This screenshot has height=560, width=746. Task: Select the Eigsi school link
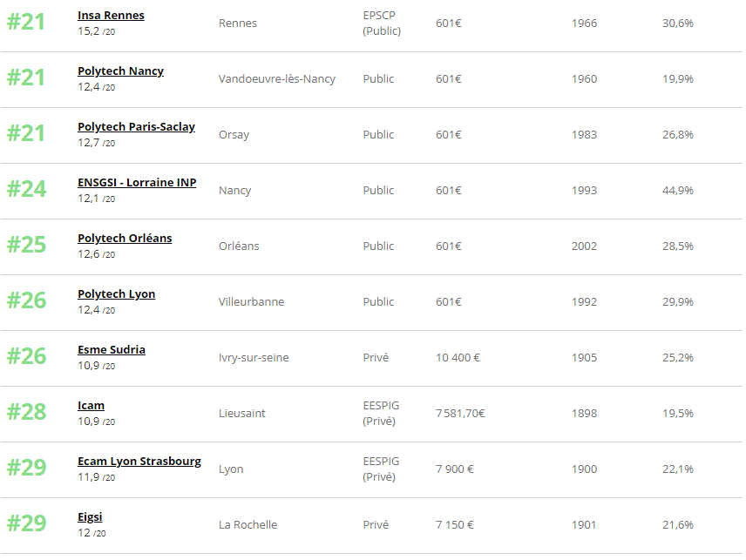[90, 517]
